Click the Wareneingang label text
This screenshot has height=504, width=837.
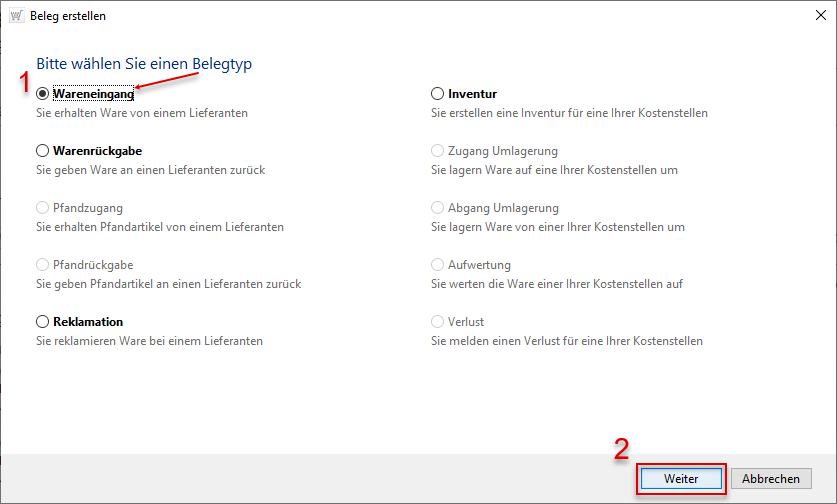click(x=93, y=94)
